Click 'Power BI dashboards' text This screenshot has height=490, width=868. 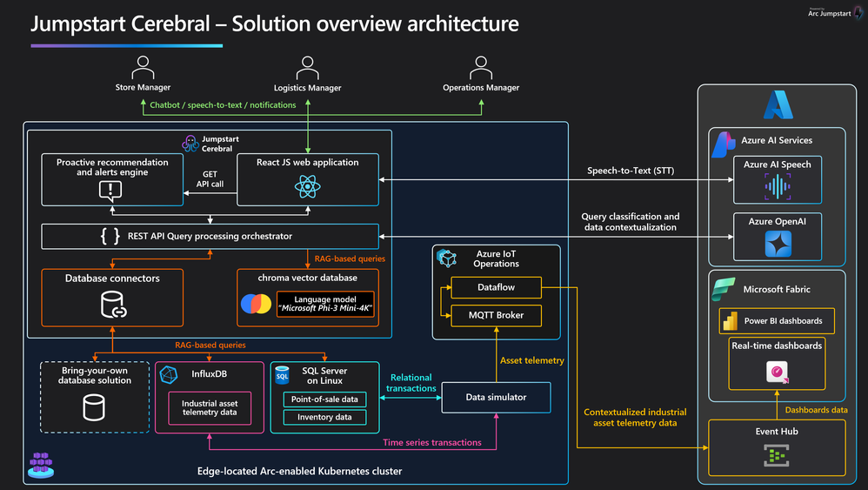[x=783, y=321]
